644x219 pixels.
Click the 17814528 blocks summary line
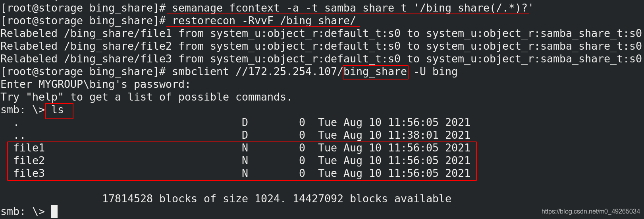point(277,199)
